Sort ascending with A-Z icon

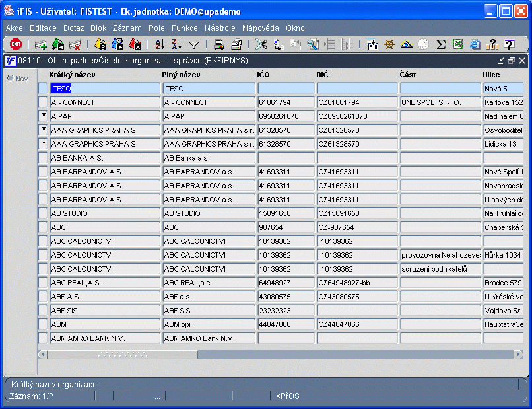click(160, 44)
